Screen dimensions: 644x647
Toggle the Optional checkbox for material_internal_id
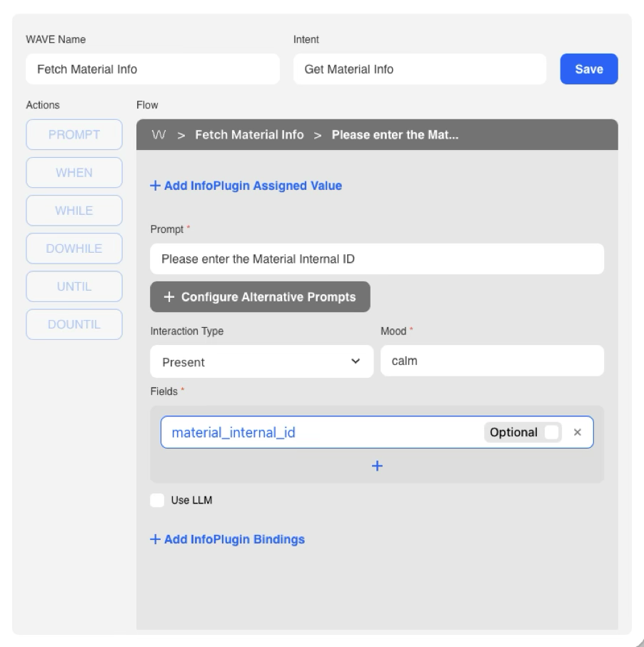coord(551,433)
